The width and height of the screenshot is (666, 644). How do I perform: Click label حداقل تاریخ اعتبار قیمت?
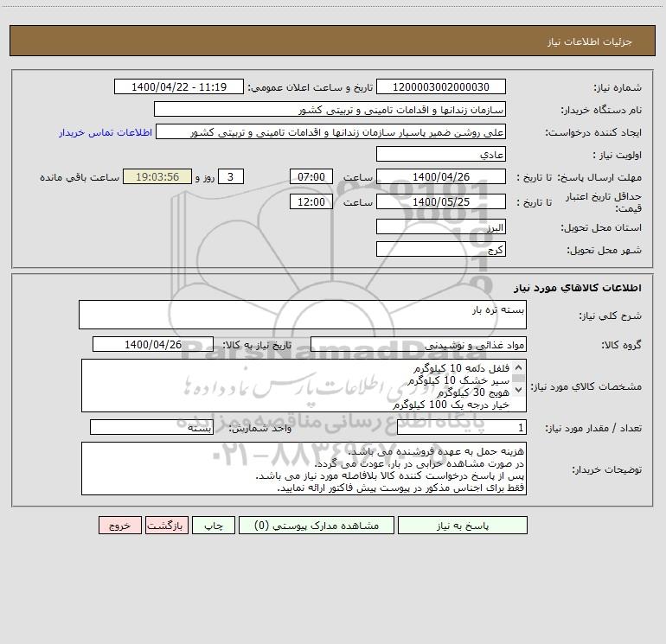coord(604,202)
